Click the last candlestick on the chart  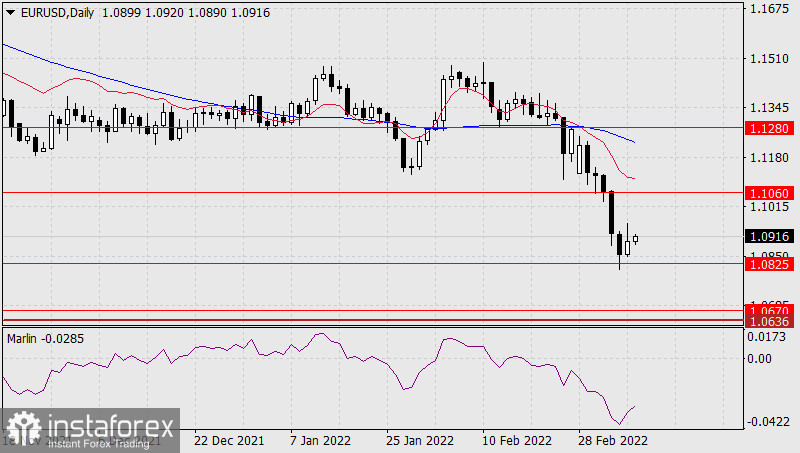(x=635, y=239)
